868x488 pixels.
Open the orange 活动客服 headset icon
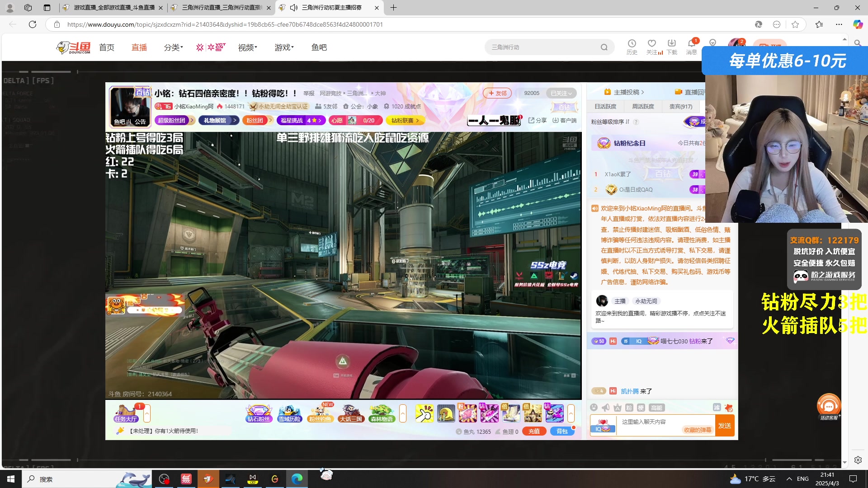click(x=828, y=406)
